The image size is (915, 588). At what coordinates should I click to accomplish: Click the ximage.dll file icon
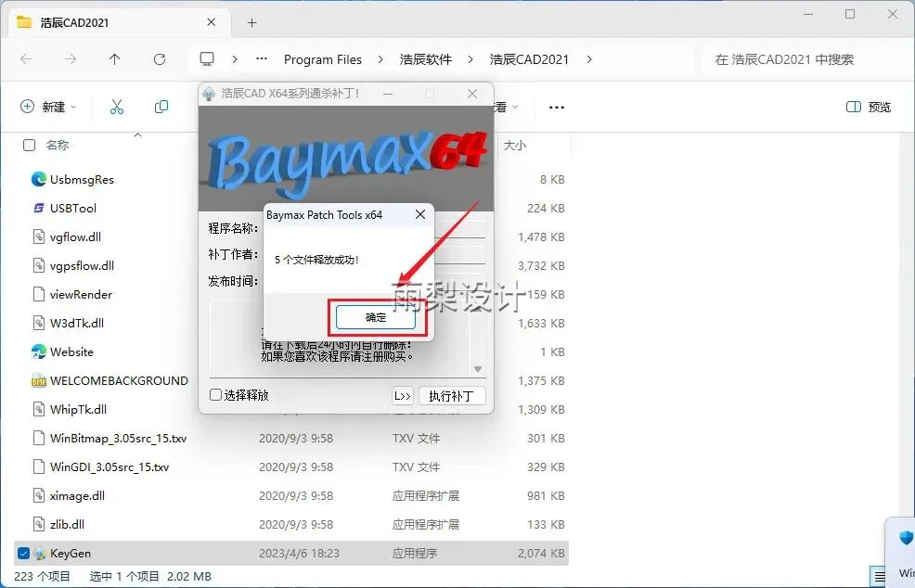[x=39, y=496]
